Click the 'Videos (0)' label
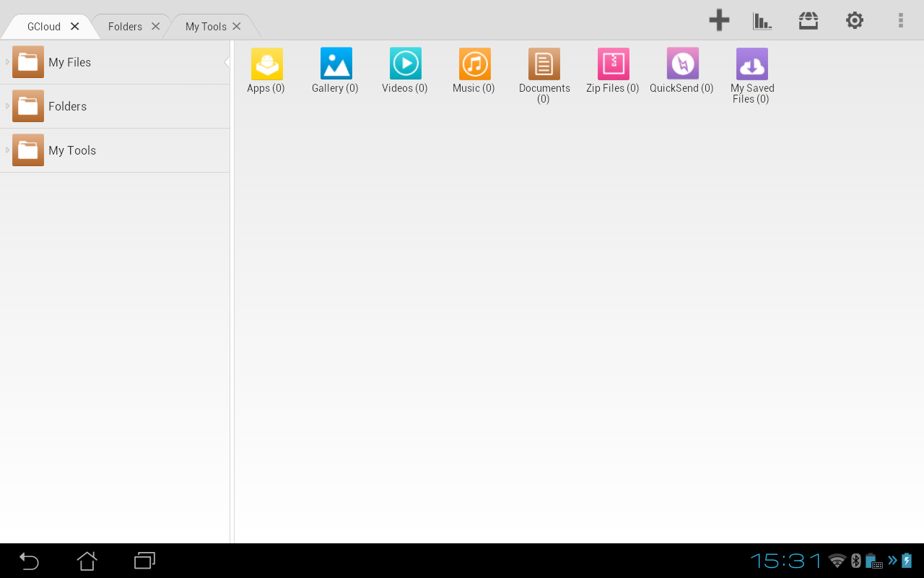 (405, 88)
